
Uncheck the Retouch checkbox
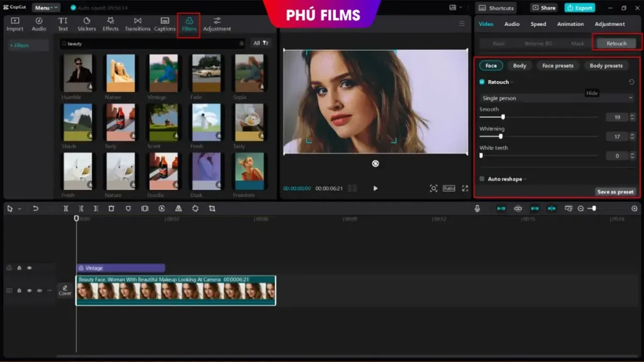tap(482, 82)
